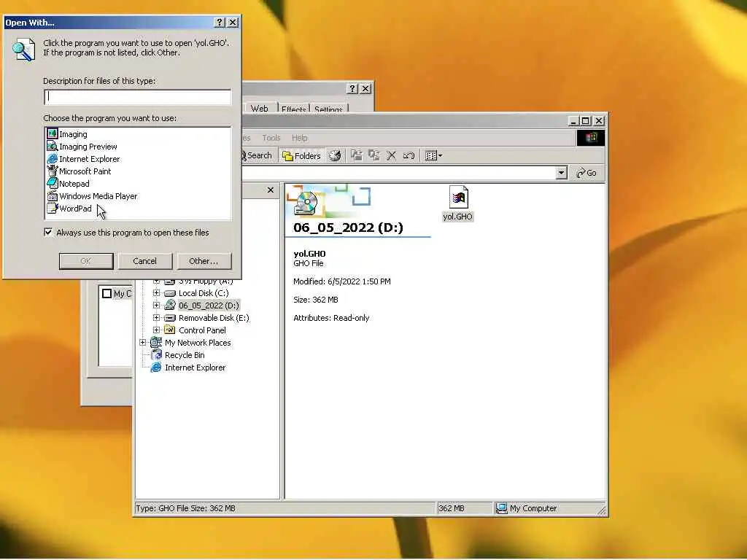Click the OK button
Viewport: 747px width, 560px height.
click(86, 261)
